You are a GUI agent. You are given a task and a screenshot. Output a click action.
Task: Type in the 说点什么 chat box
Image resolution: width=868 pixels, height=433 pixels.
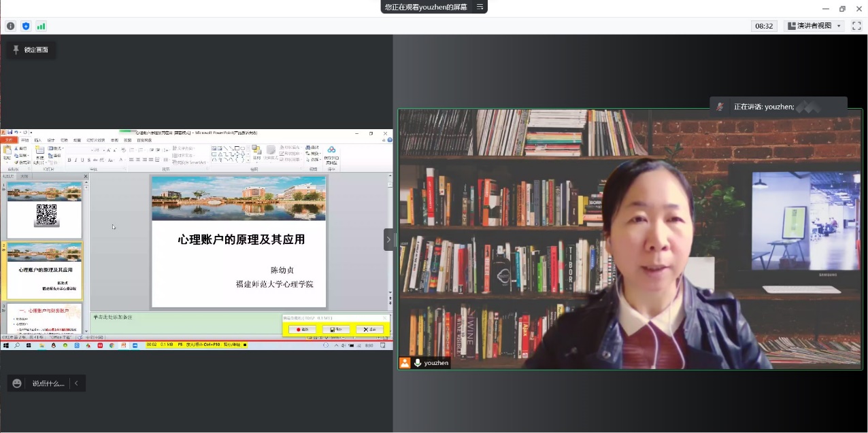[48, 383]
